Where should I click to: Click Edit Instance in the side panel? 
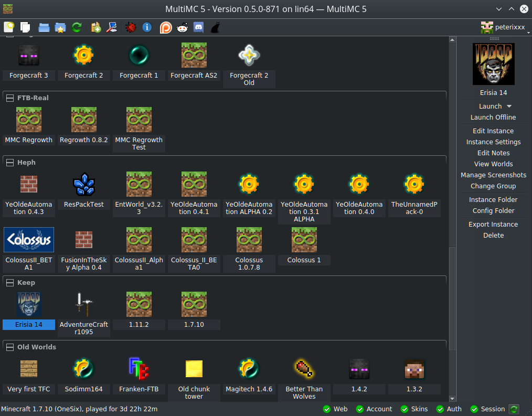click(493, 131)
